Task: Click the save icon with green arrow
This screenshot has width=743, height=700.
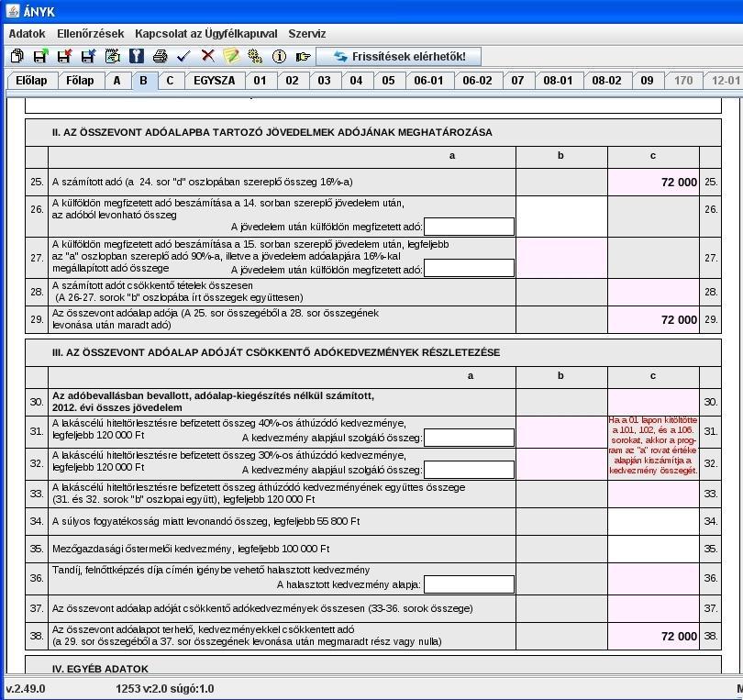Action: (40, 56)
